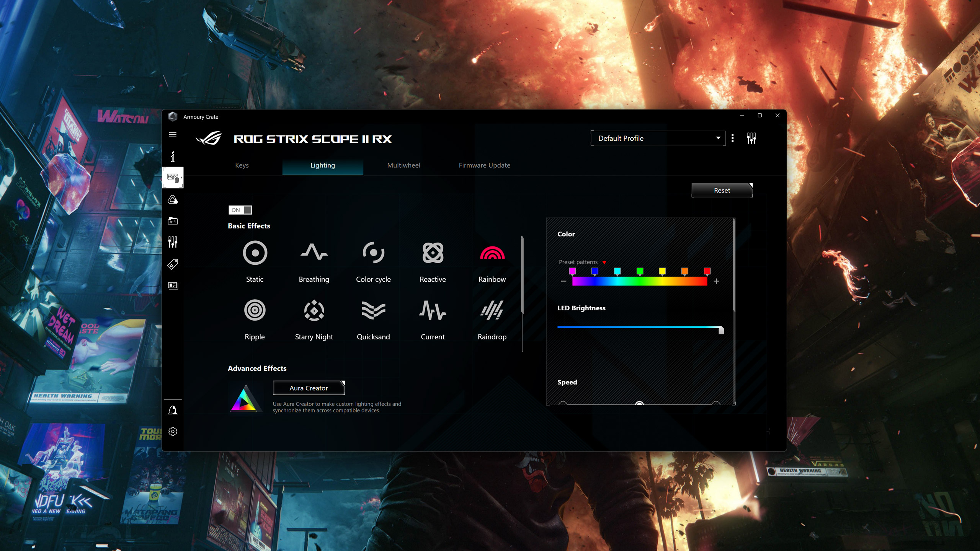Open Aura Creator for custom effects
Image resolution: width=980 pixels, height=551 pixels.
click(x=308, y=388)
